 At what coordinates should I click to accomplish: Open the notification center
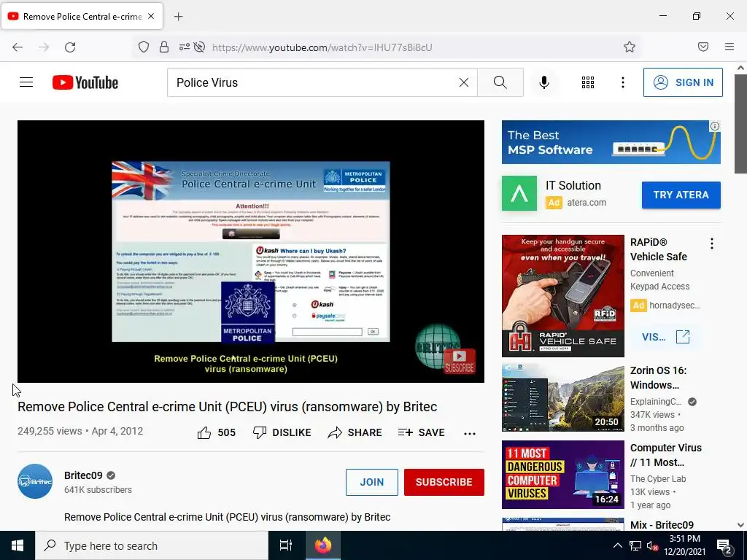tap(724, 545)
